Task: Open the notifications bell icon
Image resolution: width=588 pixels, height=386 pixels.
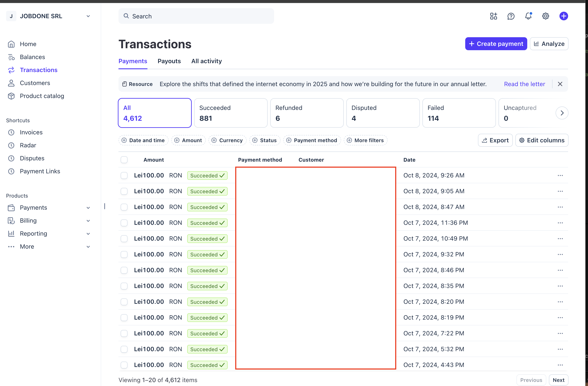Action: pos(528,16)
